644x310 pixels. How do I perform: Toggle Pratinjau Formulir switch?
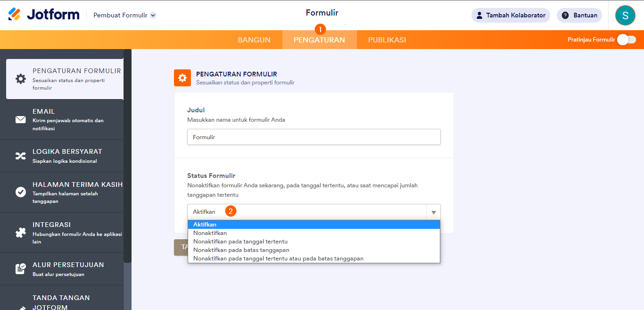tap(627, 40)
